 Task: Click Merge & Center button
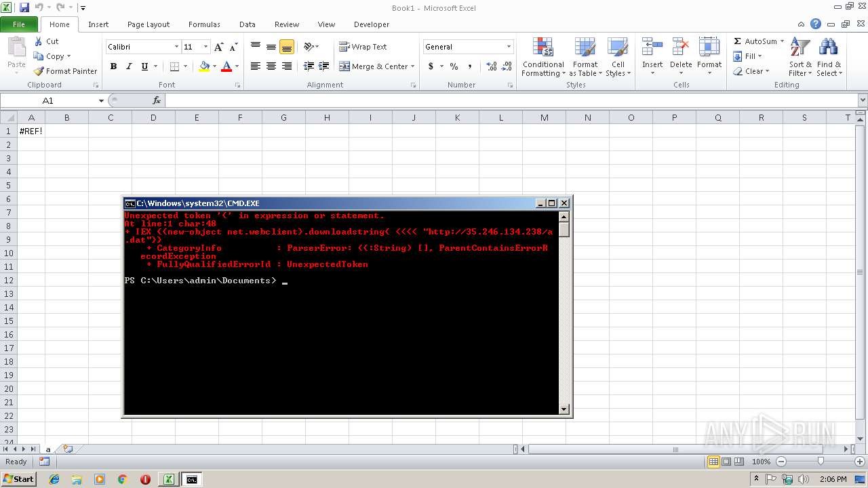(374, 66)
